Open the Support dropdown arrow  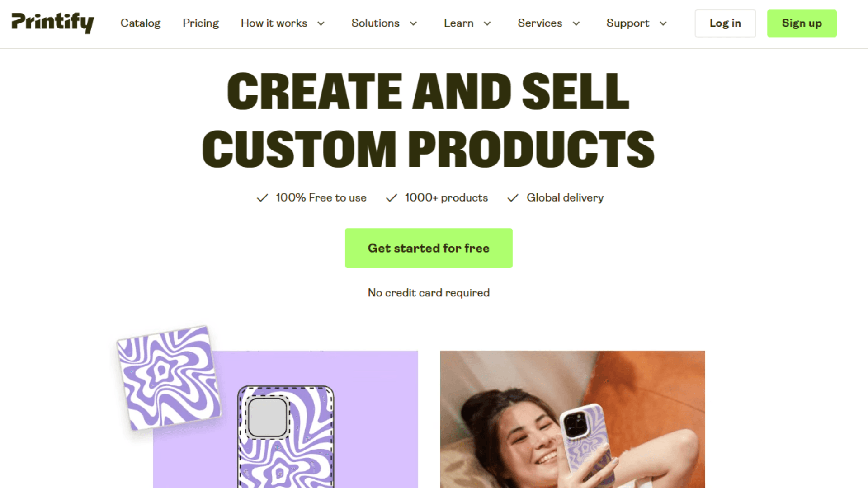click(x=663, y=23)
